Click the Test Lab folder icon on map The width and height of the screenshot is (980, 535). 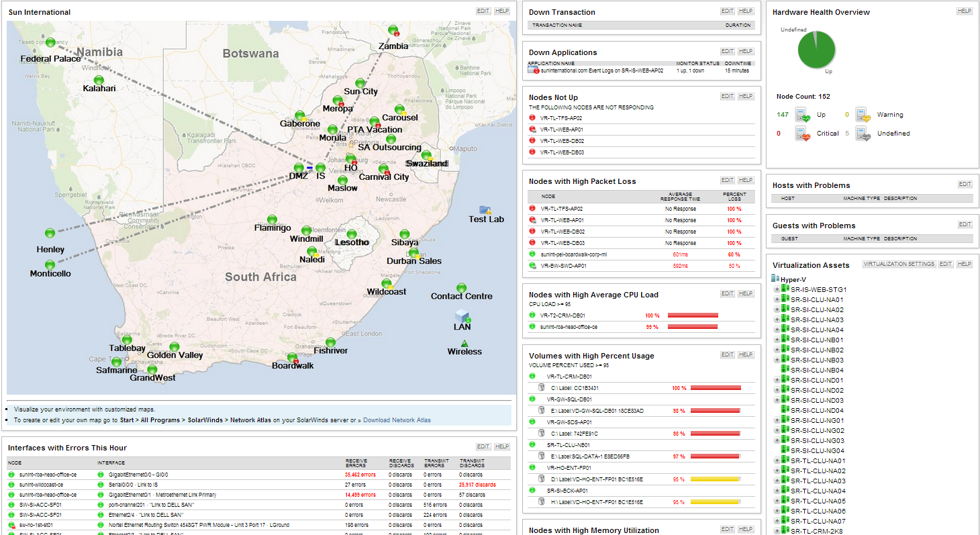click(485, 210)
